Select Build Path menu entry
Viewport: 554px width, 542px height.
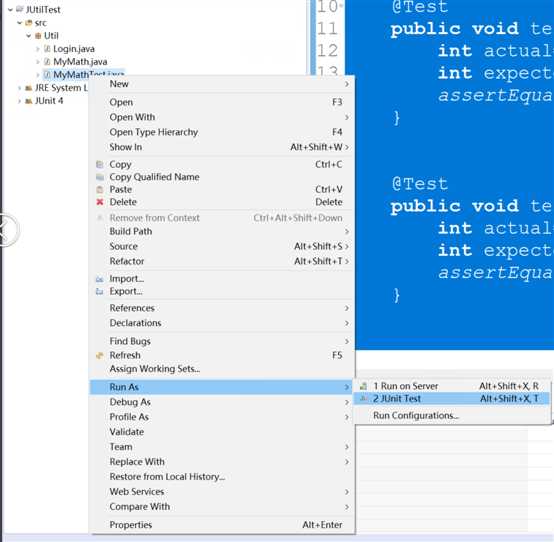222,231
